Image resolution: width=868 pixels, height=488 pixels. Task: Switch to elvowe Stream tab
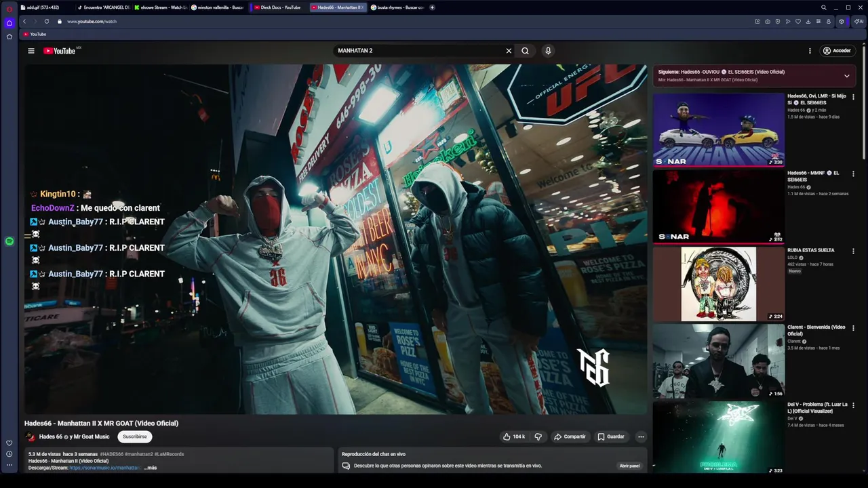pyautogui.click(x=161, y=7)
